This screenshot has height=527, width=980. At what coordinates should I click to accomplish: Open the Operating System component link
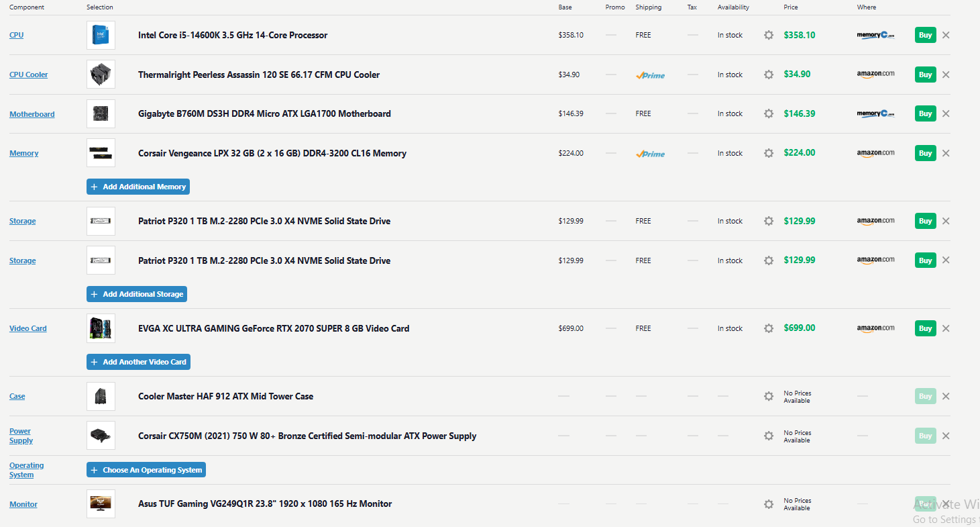click(x=27, y=470)
